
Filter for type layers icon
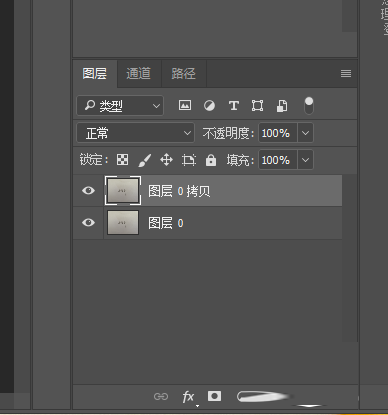(234, 106)
